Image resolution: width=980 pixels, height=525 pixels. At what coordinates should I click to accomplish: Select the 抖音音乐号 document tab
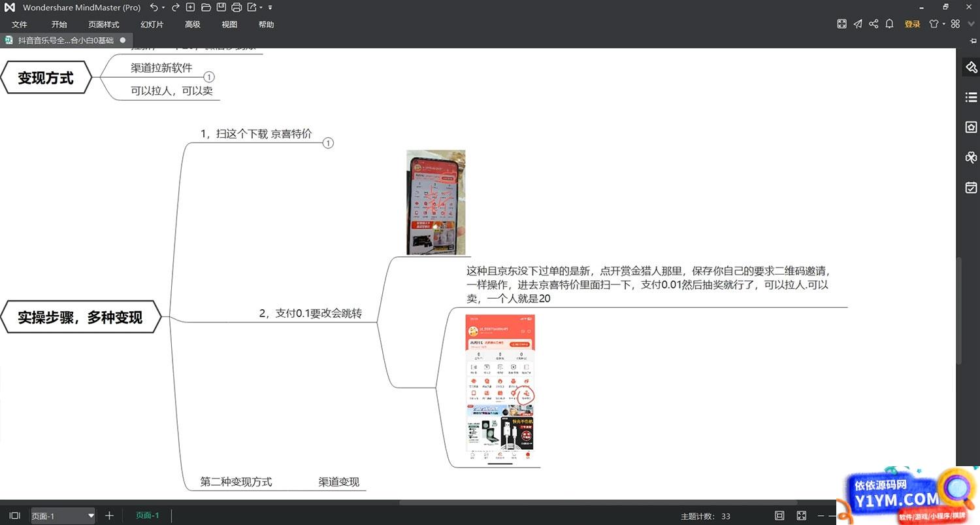coord(65,40)
